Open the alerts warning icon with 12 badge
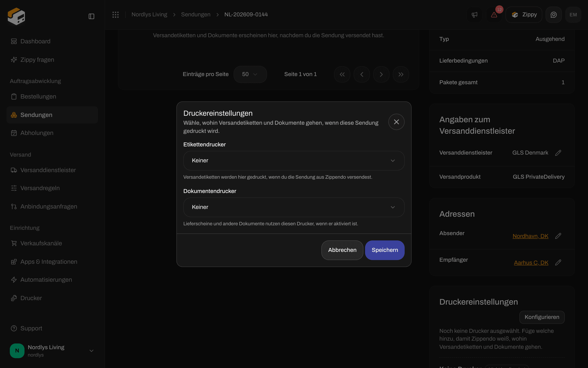Viewport: 588px width, 368px height. pyautogui.click(x=494, y=15)
